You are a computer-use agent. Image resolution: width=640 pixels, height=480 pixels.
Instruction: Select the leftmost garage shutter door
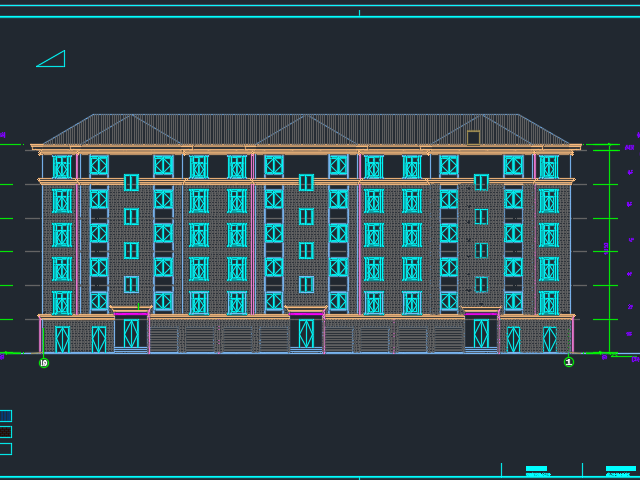pyautogui.click(x=164, y=340)
